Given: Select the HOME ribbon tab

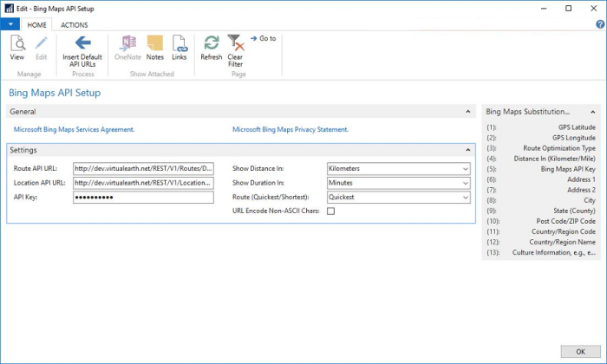Looking at the screenshot, I should 36,25.
